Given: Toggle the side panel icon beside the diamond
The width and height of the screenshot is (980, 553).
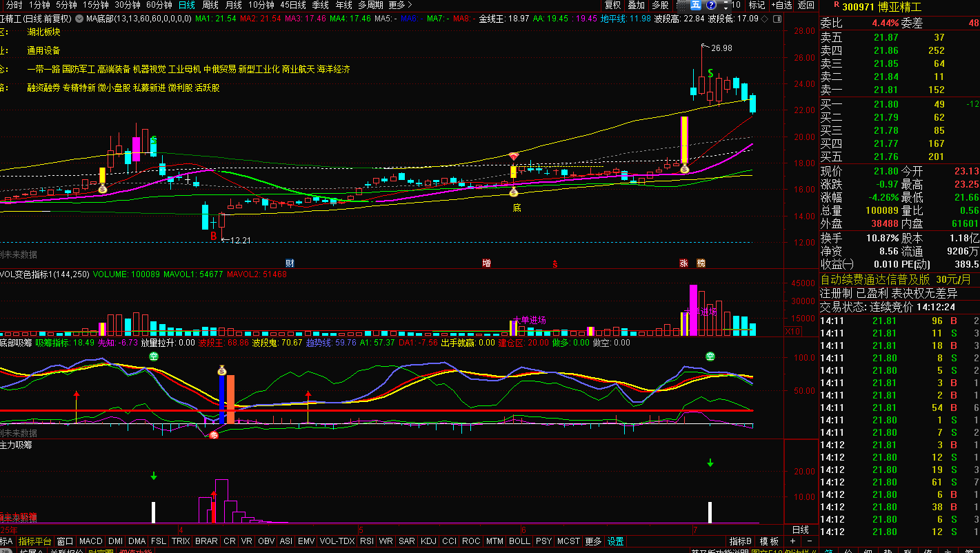Looking at the screenshot, I should 777,19.
